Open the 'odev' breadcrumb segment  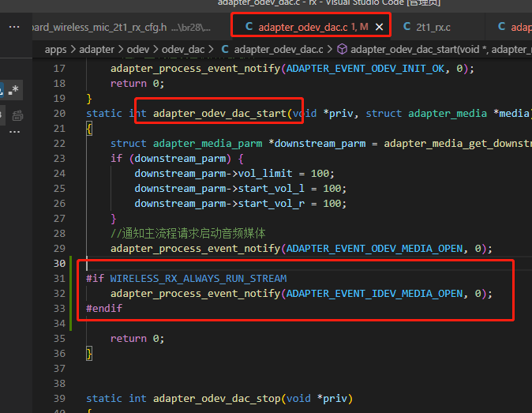[138, 50]
